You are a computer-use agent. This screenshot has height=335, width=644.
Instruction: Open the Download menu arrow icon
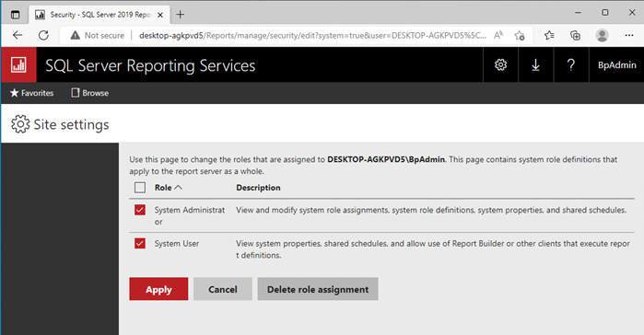(535, 64)
